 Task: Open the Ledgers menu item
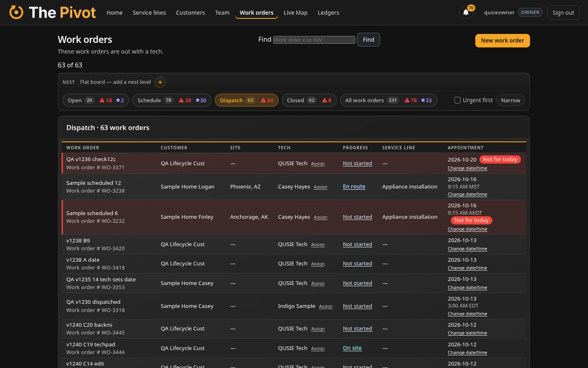point(328,13)
